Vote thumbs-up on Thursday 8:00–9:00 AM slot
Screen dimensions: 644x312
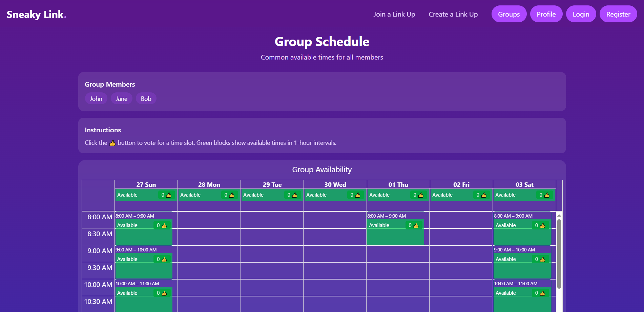(413, 225)
